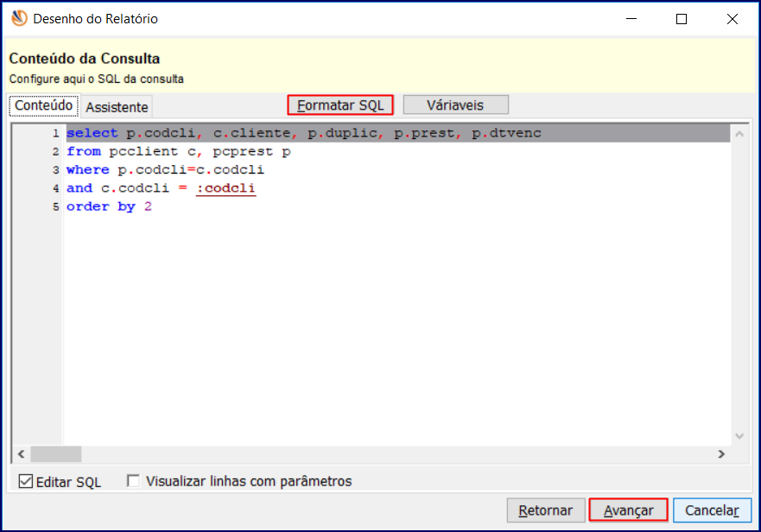
Task: Click the Retornar button
Action: 545,510
